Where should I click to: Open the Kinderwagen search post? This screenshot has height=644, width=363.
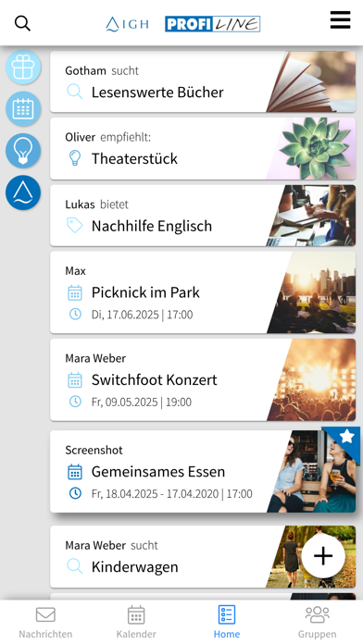(203, 556)
